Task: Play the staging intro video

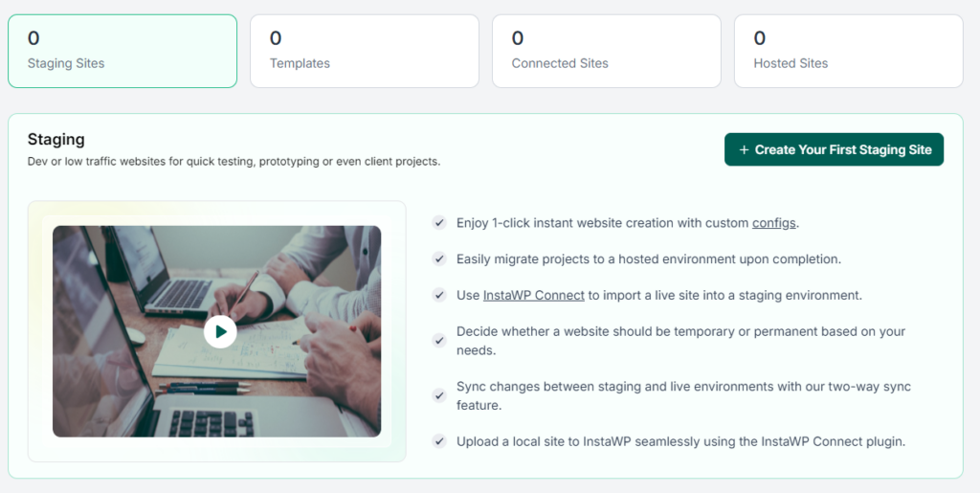Action: [x=220, y=332]
